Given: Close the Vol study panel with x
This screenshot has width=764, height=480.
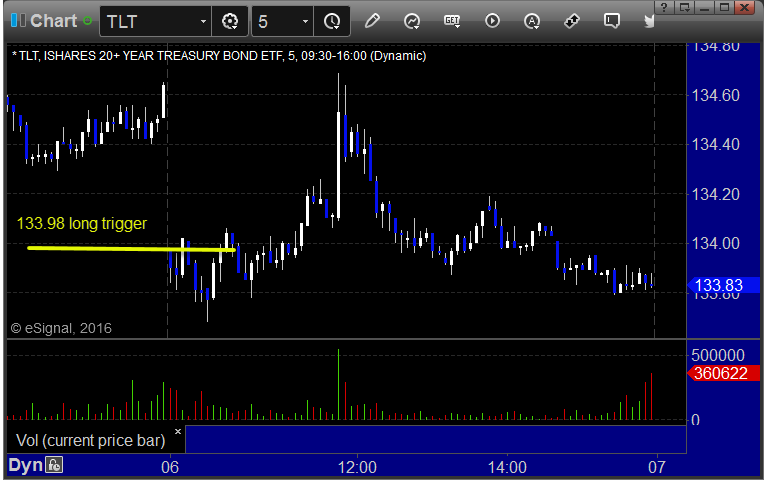Looking at the screenshot, I should pyautogui.click(x=178, y=431).
